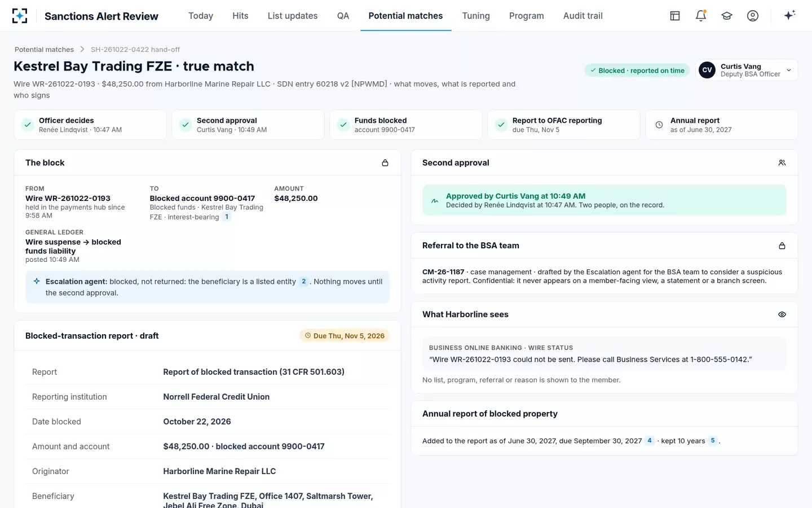Click the graduation cap training icon
Viewport: 812px width, 508px height.
click(x=727, y=16)
